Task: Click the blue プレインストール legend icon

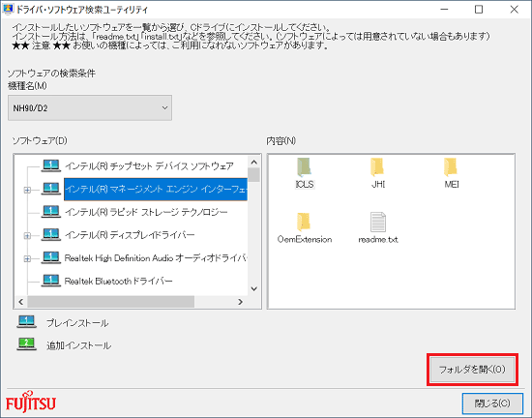Action: pyautogui.click(x=26, y=321)
